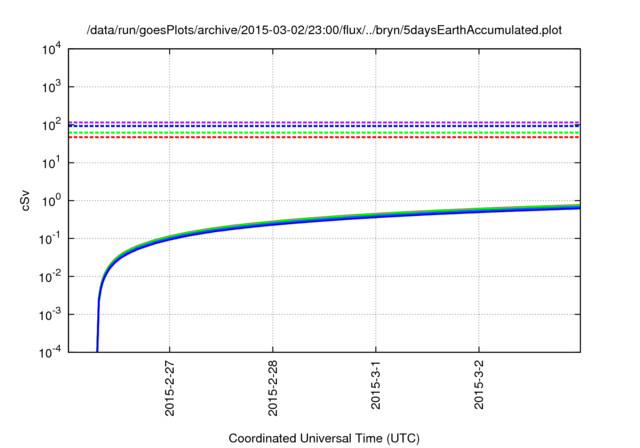
Task: Click the 10^1 y-axis tick label
Action: click(52, 163)
